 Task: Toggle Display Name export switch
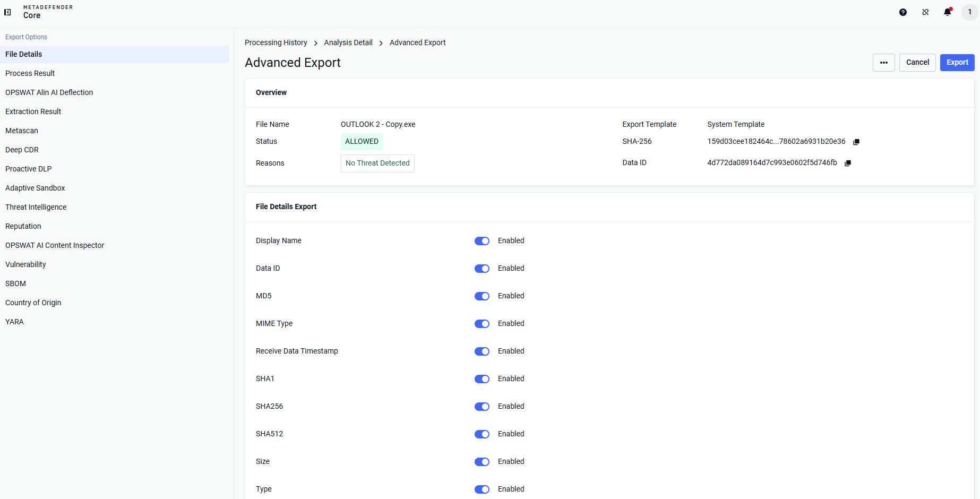pos(482,241)
